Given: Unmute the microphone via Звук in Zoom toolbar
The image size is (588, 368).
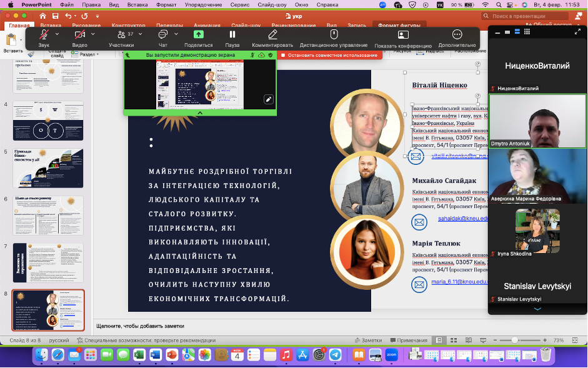Looking at the screenshot, I should 44,39.
